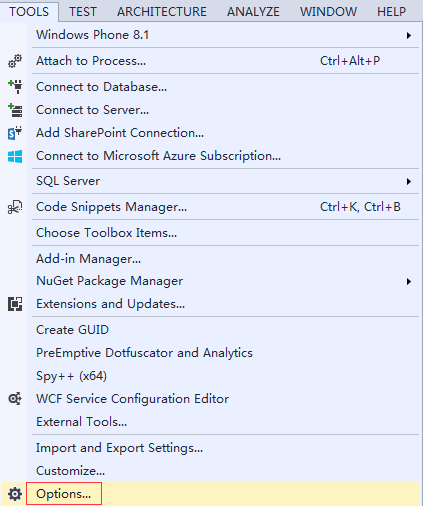Open the ANALYZE menu

coord(253,12)
